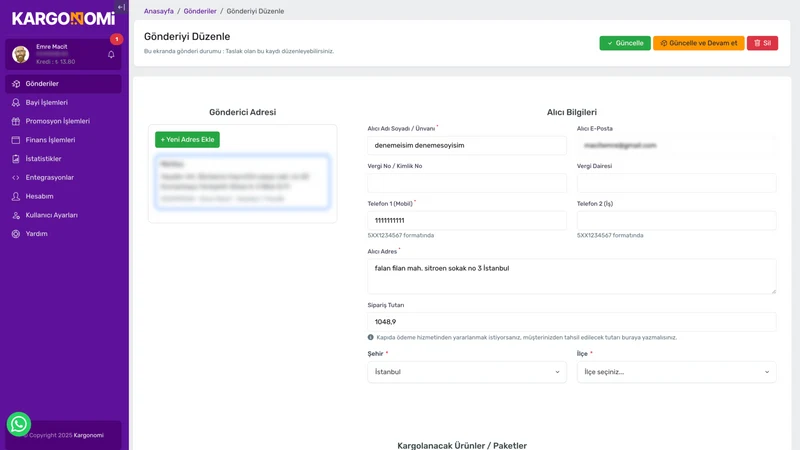Open the notification bell

[x=111, y=55]
